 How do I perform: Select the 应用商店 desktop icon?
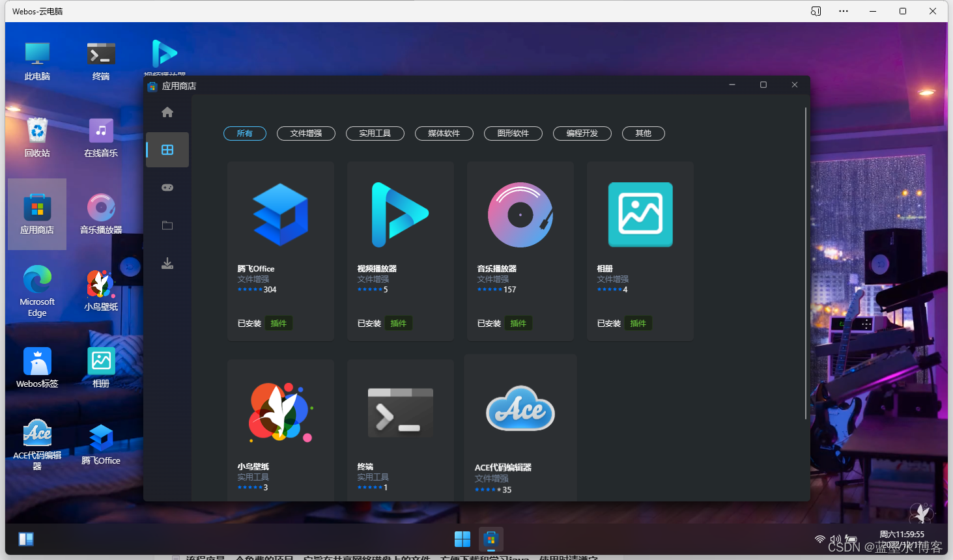tap(37, 214)
